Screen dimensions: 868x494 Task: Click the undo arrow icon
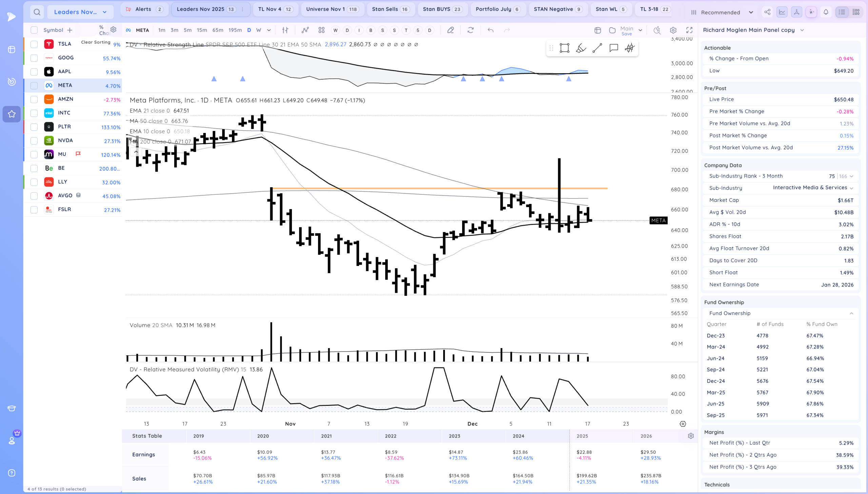click(490, 30)
